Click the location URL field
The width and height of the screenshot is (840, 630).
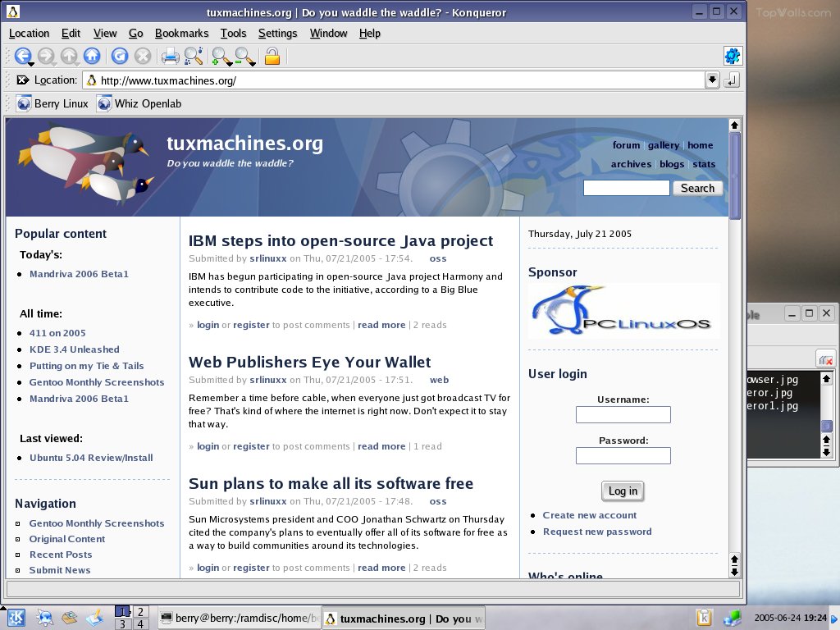(394, 80)
